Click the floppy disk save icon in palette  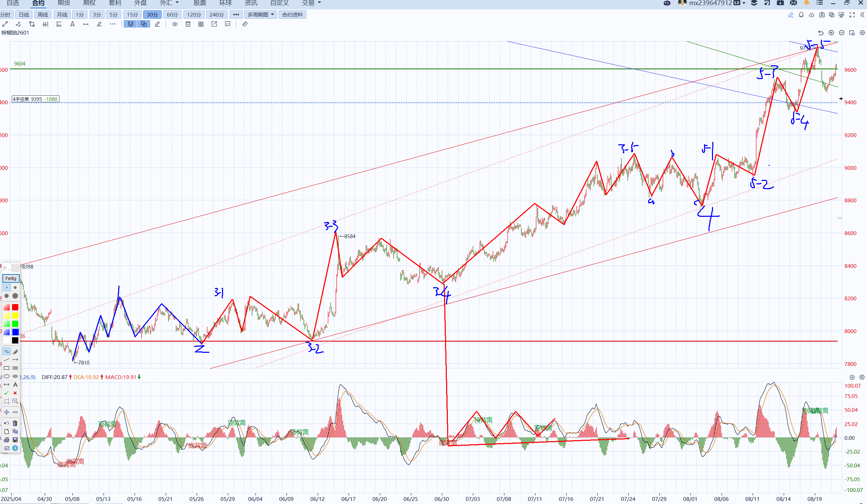pos(15,440)
